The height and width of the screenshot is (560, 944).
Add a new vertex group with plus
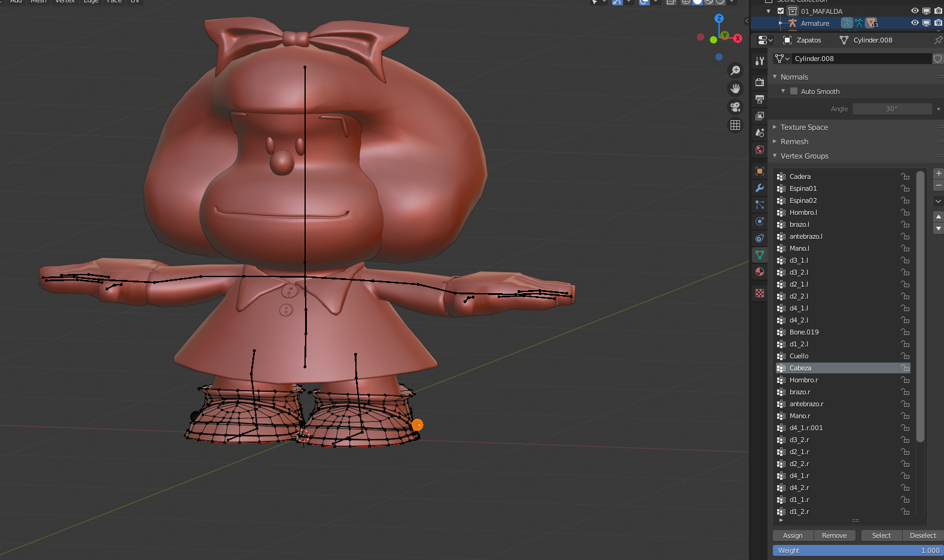click(x=938, y=173)
